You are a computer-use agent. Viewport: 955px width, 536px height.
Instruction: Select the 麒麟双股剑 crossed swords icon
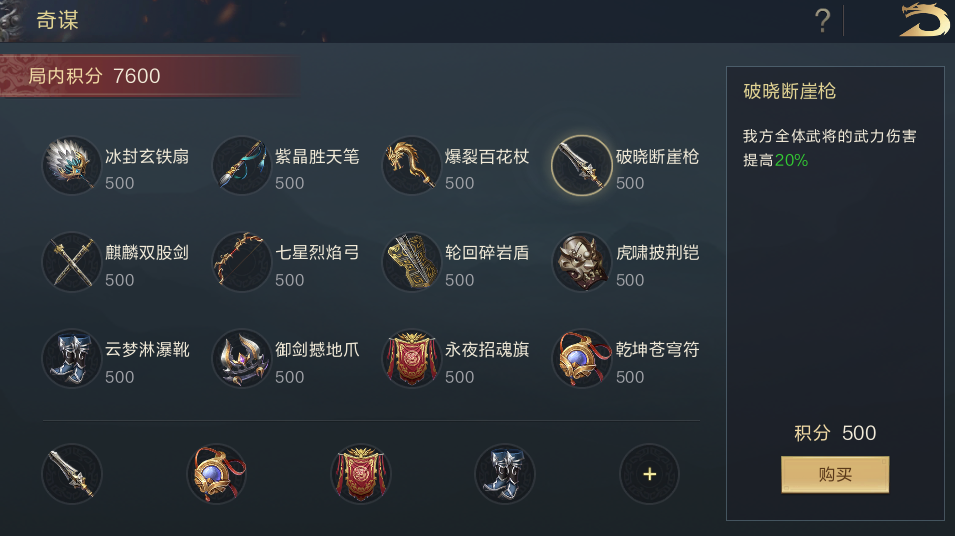(x=71, y=262)
